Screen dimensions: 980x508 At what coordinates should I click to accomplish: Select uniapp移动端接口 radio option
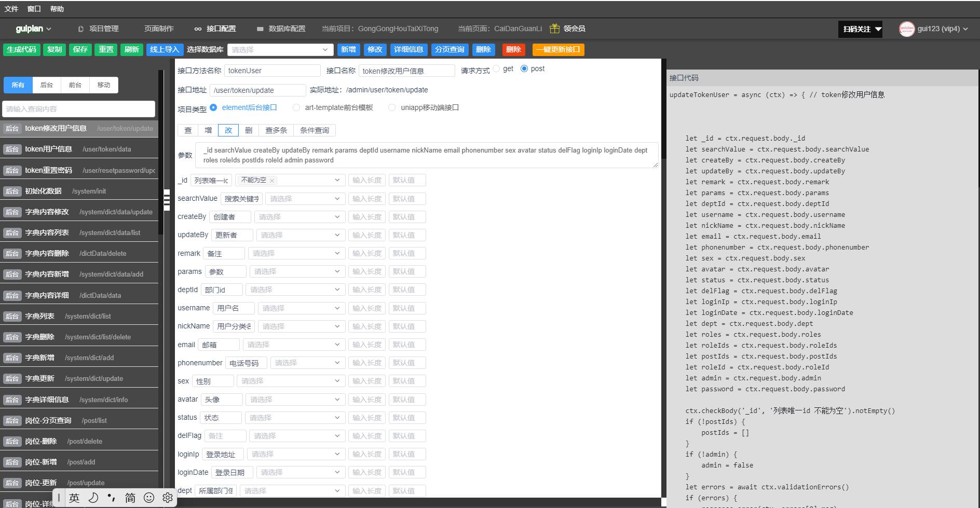pyautogui.click(x=392, y=107)
